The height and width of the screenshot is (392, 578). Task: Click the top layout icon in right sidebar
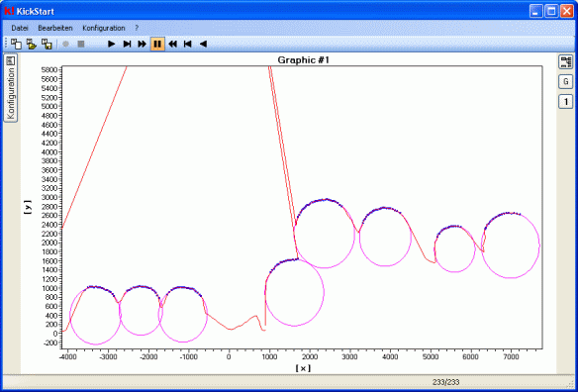[565, 61]
